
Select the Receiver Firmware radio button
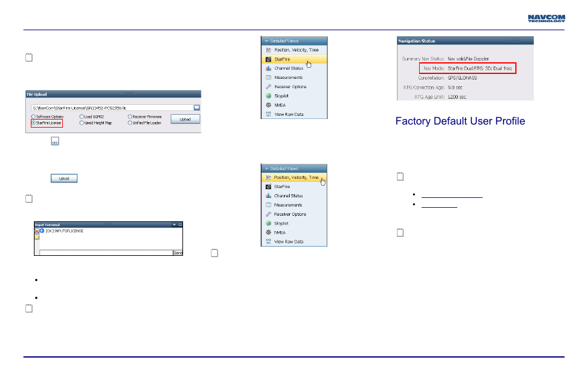(130, 117)
